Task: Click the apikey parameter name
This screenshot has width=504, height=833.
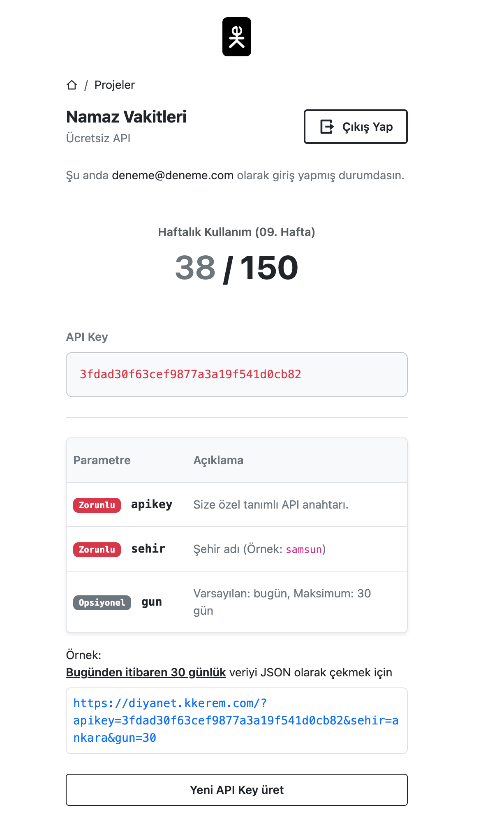Action: pyautogui.click(x=152, y=504)
